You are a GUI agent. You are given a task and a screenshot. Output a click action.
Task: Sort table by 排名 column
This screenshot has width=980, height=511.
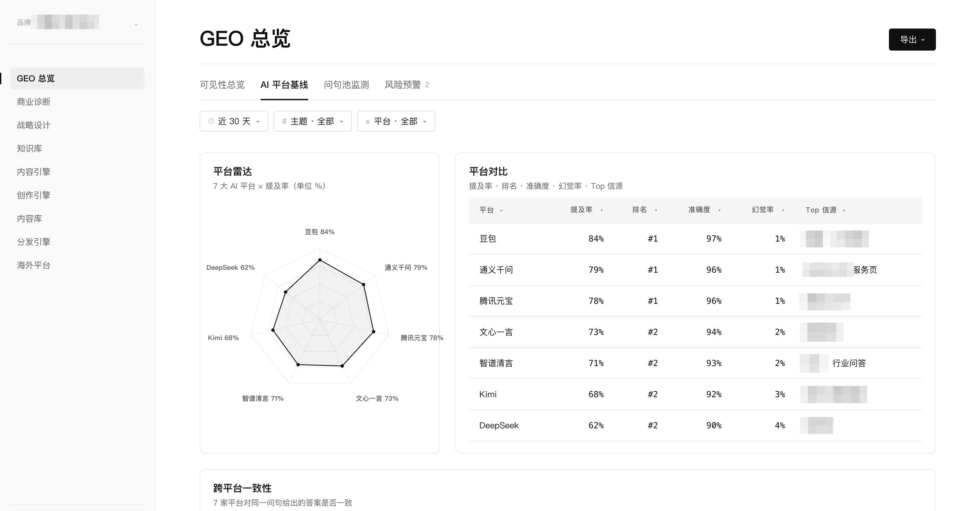pos(645,210)
